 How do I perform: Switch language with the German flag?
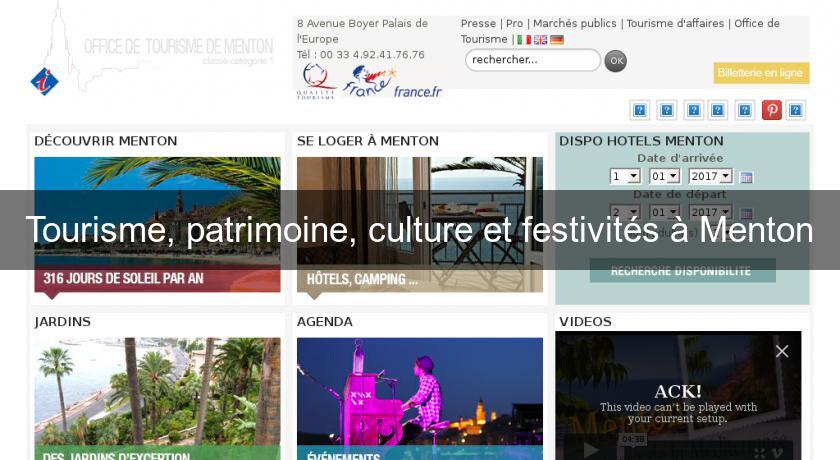tap(557, 40)
